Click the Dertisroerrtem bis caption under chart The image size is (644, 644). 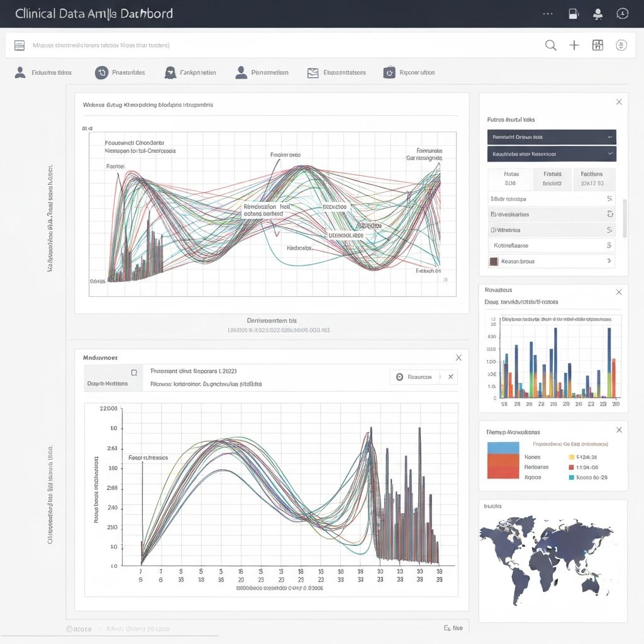point(272,320)
